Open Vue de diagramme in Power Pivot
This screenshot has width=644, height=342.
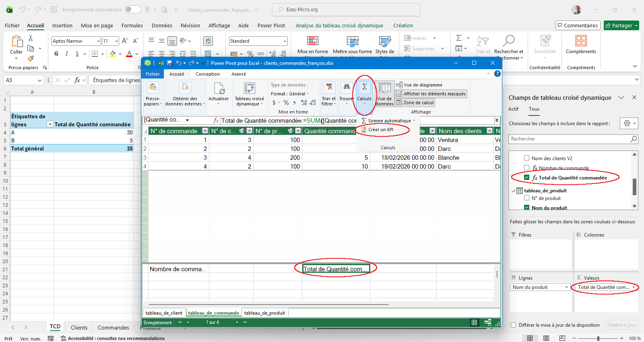pos(419,85)
